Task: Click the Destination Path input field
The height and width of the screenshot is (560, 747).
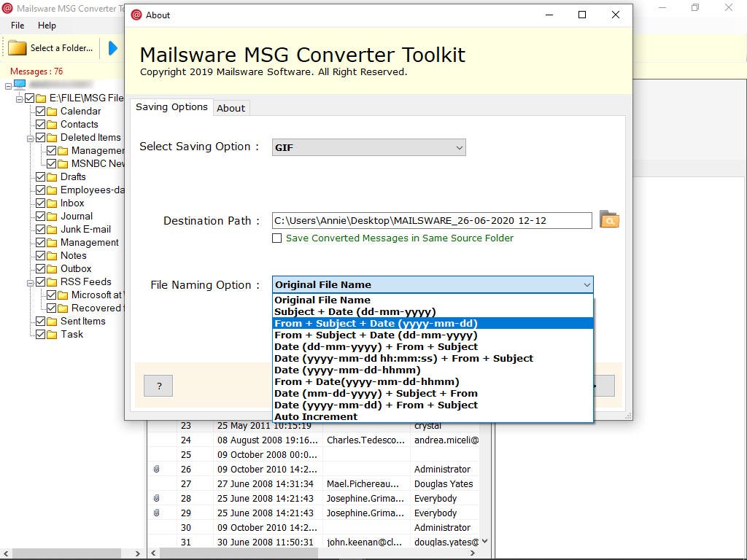Action: pos(432,220)
